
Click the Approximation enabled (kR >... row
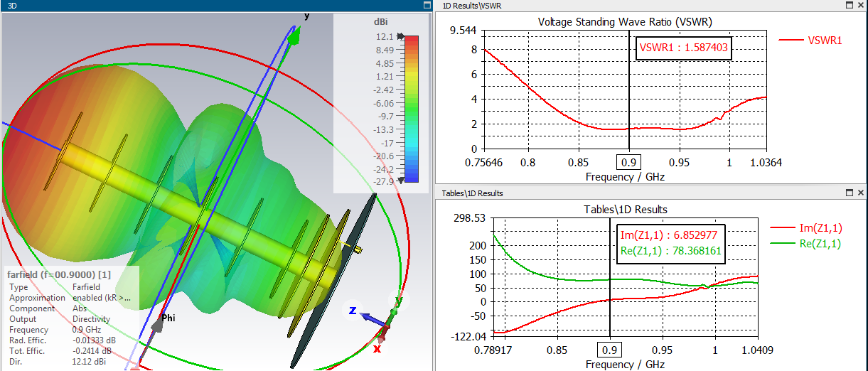pyautogui.click(x=70, y=298)
